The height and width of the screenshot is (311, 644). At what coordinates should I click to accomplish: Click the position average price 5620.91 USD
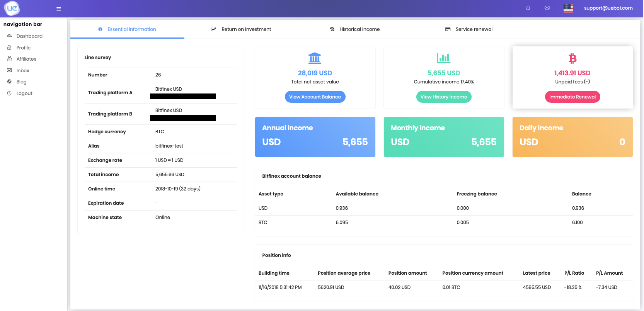click(331, 287)
